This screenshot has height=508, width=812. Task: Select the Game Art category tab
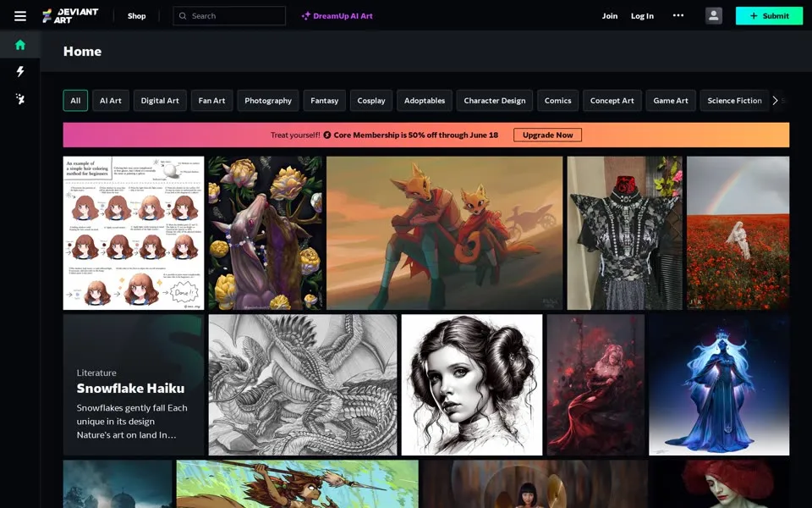click(671, 101)
